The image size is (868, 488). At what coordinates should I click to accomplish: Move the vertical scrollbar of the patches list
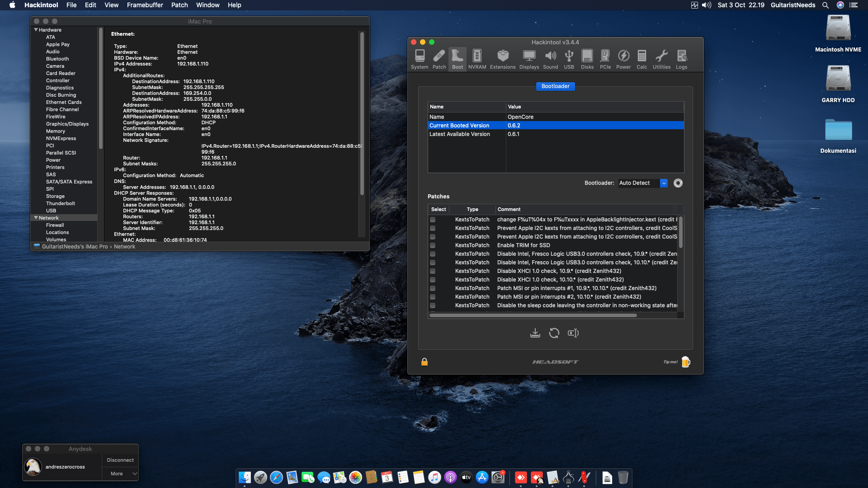point(680,233)
